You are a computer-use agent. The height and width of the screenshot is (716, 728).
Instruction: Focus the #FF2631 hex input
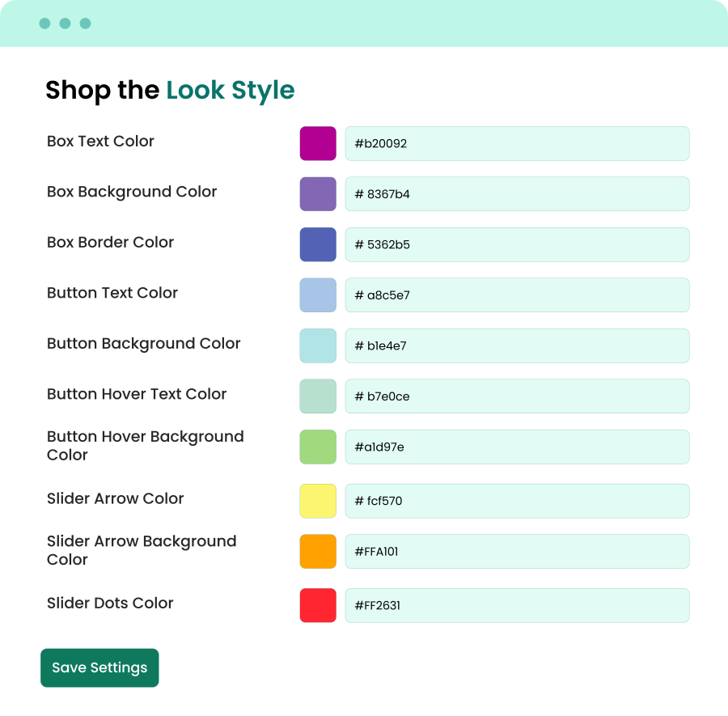click(x=517, y=605)
